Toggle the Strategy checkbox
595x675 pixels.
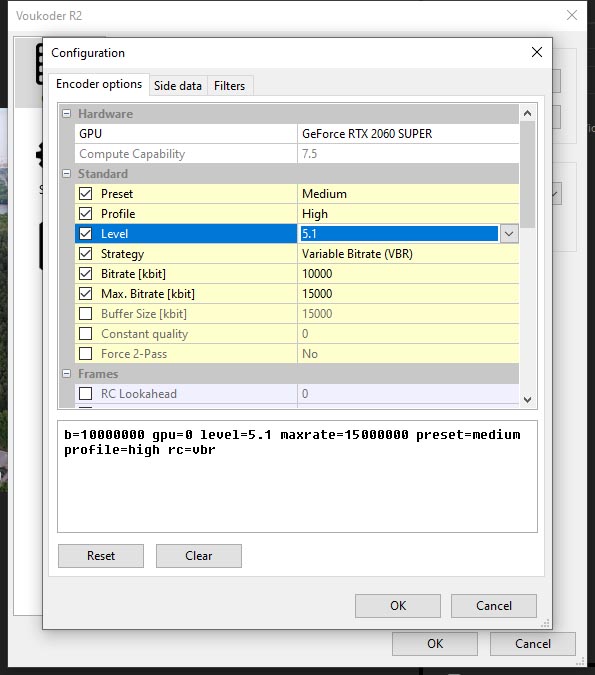pyautogui.click(x=86, y=254)
